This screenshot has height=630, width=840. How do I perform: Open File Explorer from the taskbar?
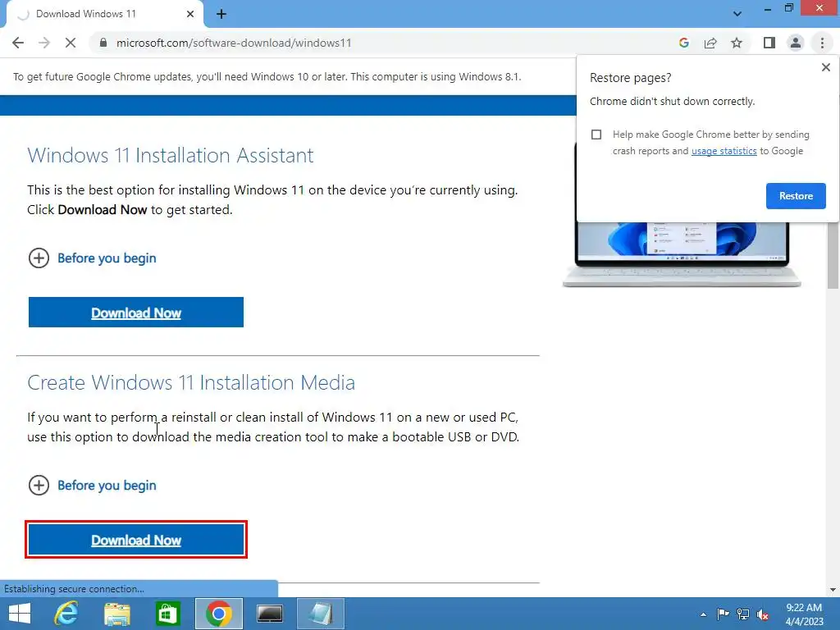117,614
